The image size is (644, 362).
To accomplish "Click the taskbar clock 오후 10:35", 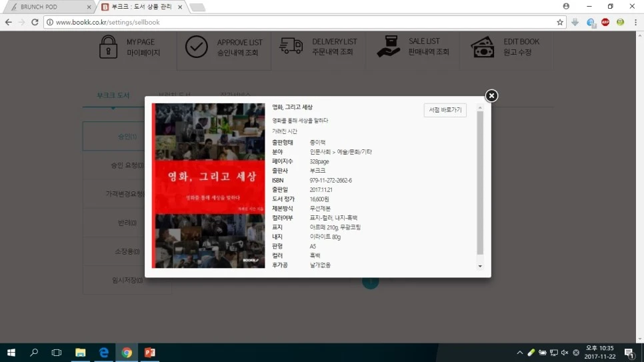I will (x=599, y=349).
